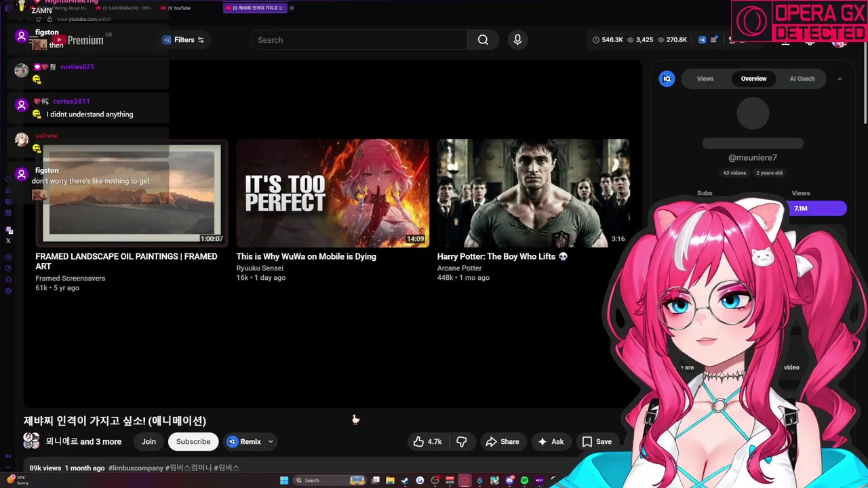868x488 pixels.
Task: Select the active Korean-titled browser tab
Action: 254,8
